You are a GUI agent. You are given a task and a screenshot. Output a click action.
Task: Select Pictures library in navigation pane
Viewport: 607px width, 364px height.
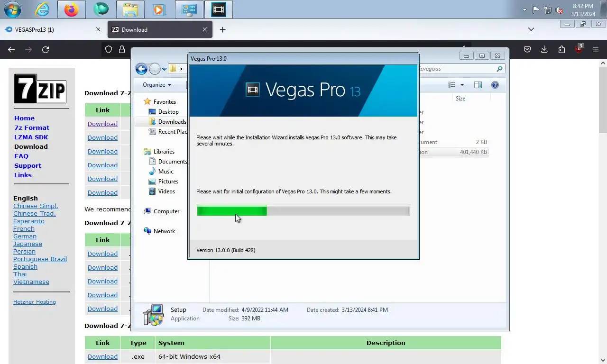[x=168, y=182]
